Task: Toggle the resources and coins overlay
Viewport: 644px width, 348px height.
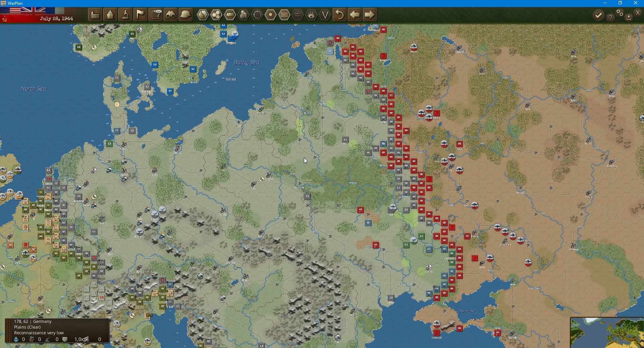Action: click(x=244, y=15)
